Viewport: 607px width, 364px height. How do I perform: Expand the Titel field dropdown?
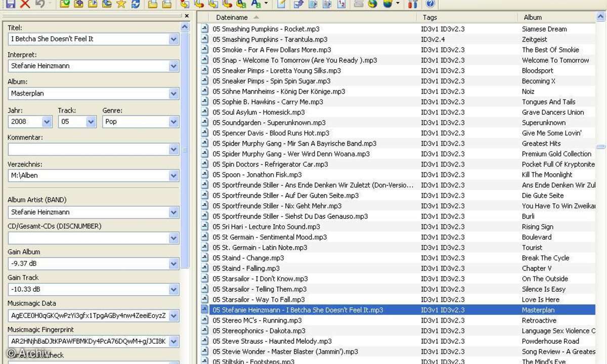(x=174, y=39)
